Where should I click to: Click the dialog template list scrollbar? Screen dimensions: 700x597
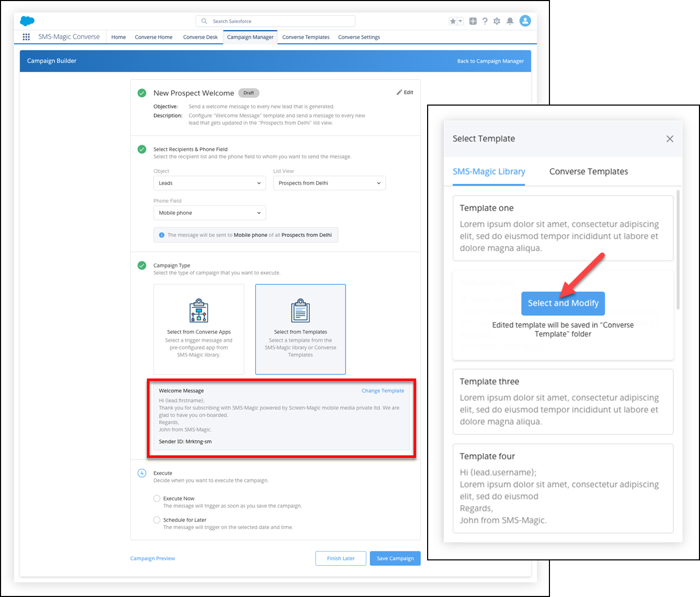pyautogui.click(x=679, y=250)
